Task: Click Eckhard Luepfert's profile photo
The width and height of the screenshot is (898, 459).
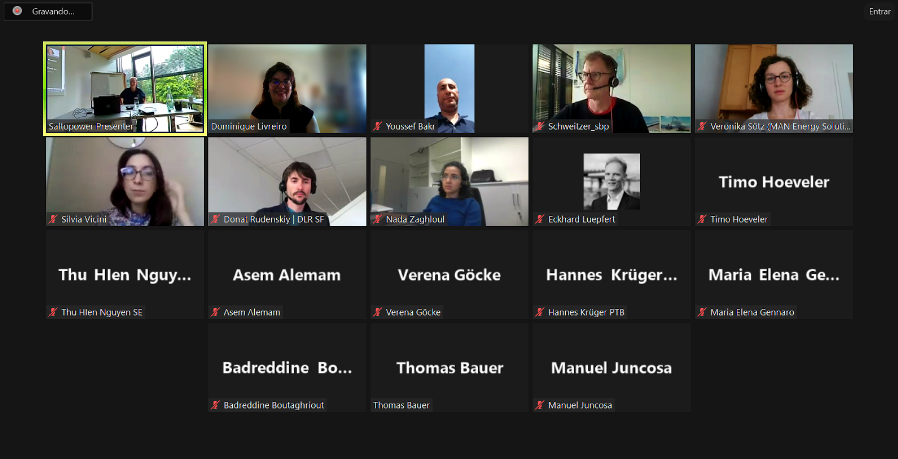Action: point(612,181)
